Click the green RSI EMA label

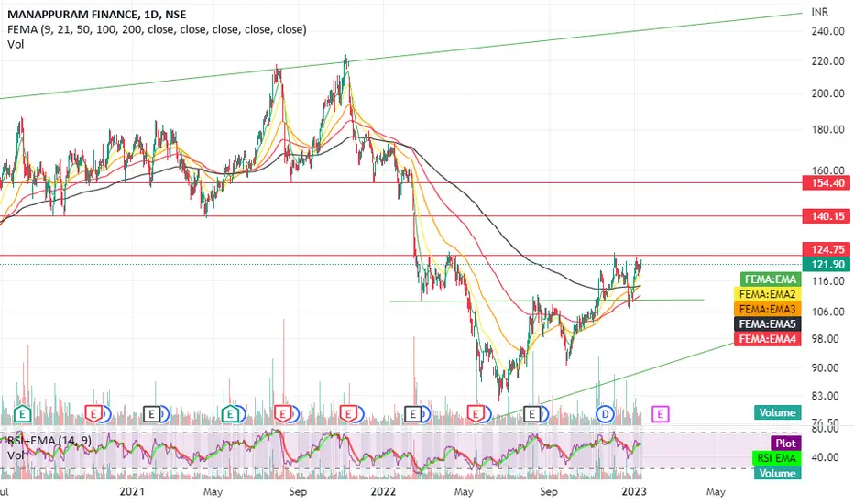(776, 458)
